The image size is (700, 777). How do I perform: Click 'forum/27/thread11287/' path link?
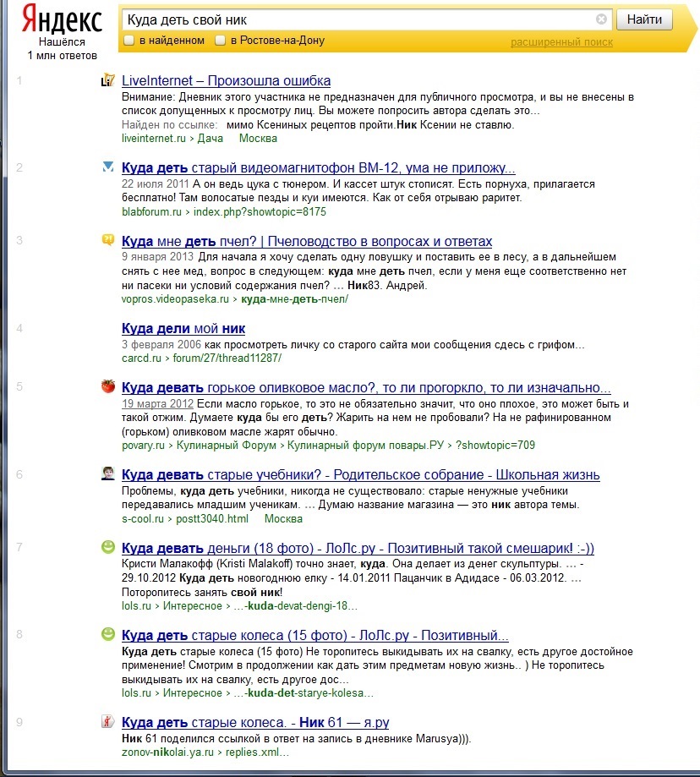point(227,358)
